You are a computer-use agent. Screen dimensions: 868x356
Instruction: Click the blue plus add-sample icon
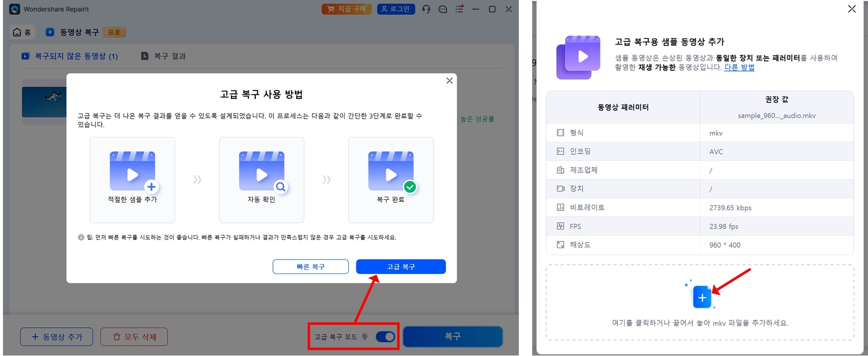pyautogui.click(x=702, y=297)
